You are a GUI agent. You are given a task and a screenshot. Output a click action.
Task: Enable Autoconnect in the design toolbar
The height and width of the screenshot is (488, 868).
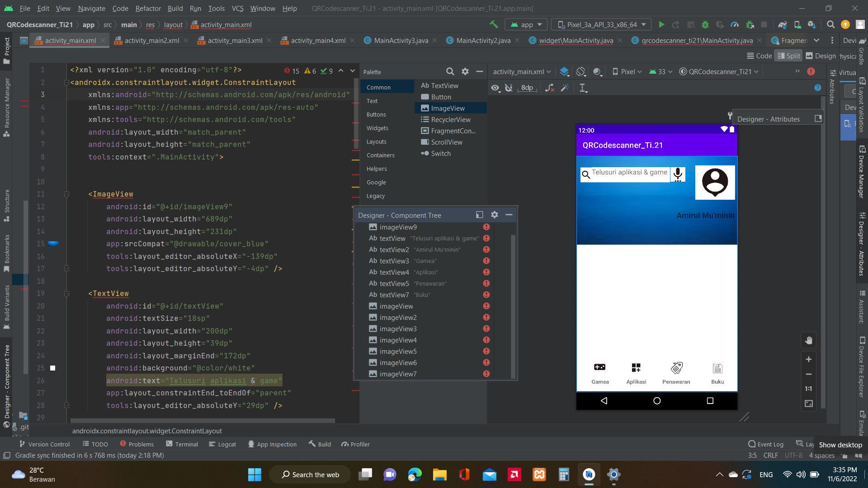tap(509, 88)
